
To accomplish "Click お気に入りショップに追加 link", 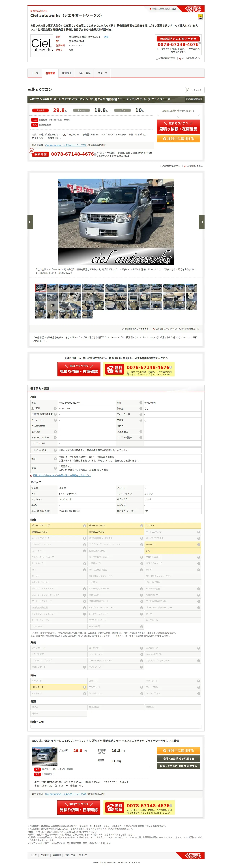I will coord(164,9).
